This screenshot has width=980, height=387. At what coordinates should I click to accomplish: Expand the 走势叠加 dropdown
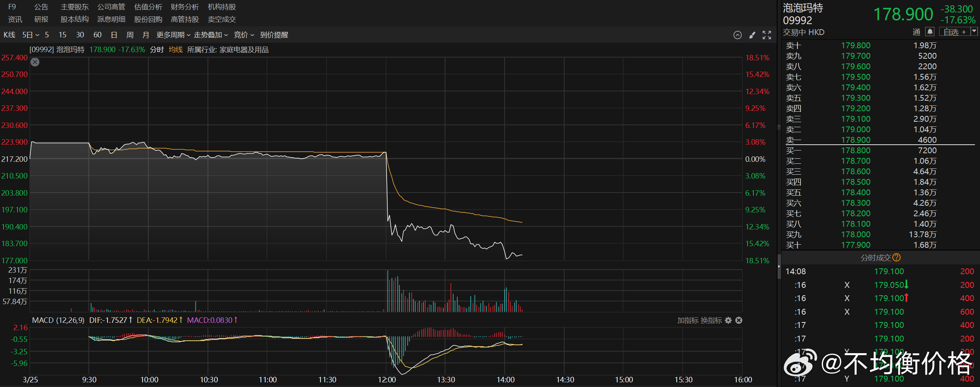click(x=211, y=35)
